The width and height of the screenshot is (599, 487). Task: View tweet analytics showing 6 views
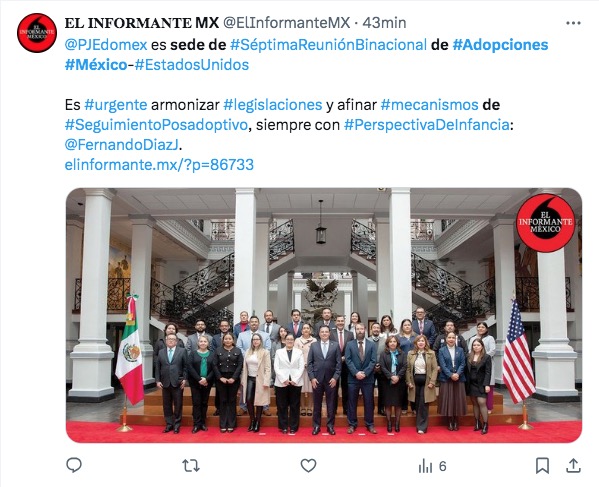click(x=432, y=466)
